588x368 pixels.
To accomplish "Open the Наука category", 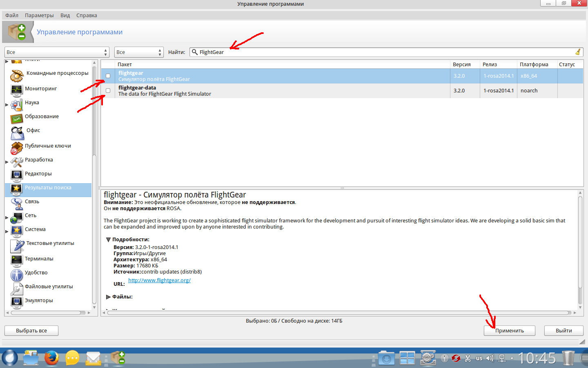I will click(x=32, y=103).
